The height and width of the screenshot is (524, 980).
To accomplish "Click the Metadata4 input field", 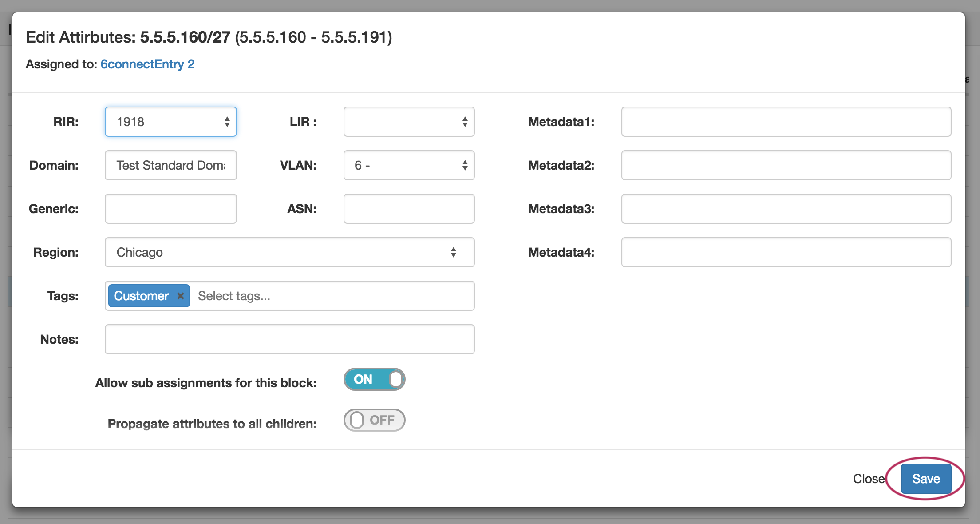I will pyautogui.click(x=786, y=252).
